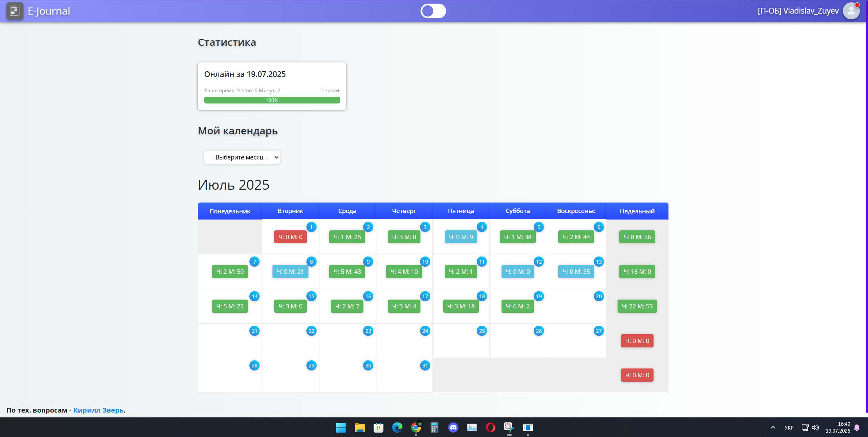Switch the УКР keyboard language indicator
868x437 pixels.
pyautogui.click(x=789, y=427)
